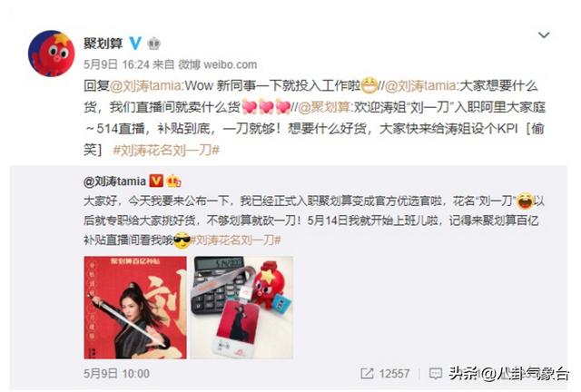
Task: Open the main post timestamp 5月9日 16:24
Action: pos(116,64)
